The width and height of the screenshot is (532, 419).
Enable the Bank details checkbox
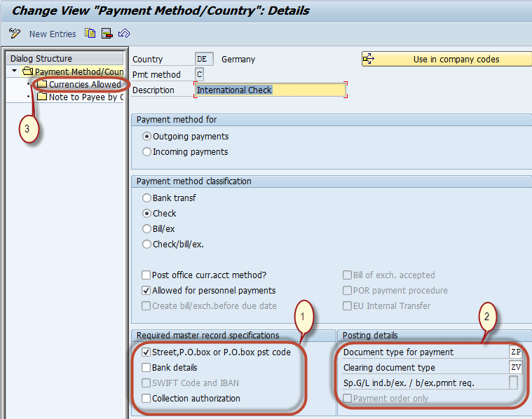coord(146,368)
